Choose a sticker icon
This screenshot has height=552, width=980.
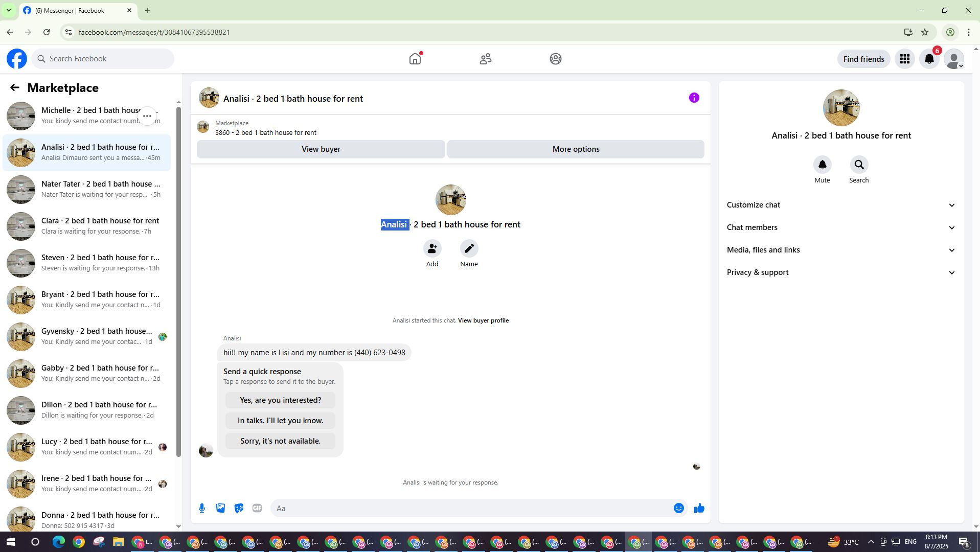(x=239, y=508)
